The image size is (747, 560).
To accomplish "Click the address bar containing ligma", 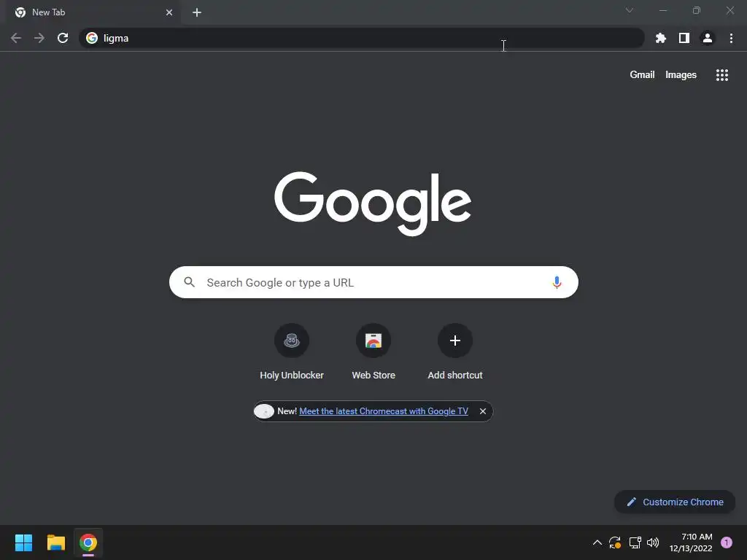I will point(362,38).
